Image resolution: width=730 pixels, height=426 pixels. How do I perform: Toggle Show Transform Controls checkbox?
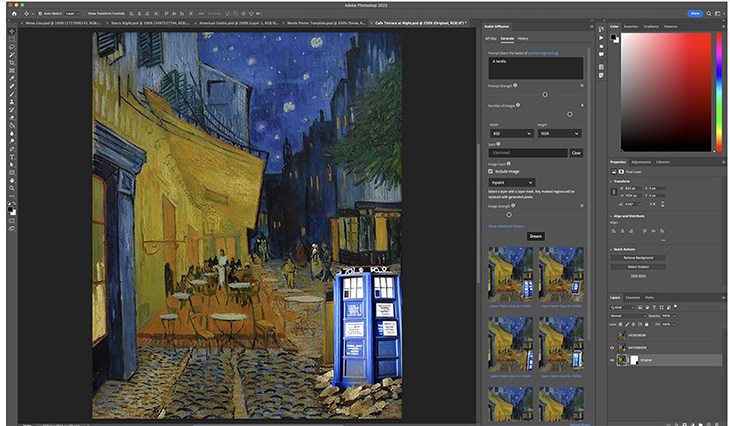[85, 14]
